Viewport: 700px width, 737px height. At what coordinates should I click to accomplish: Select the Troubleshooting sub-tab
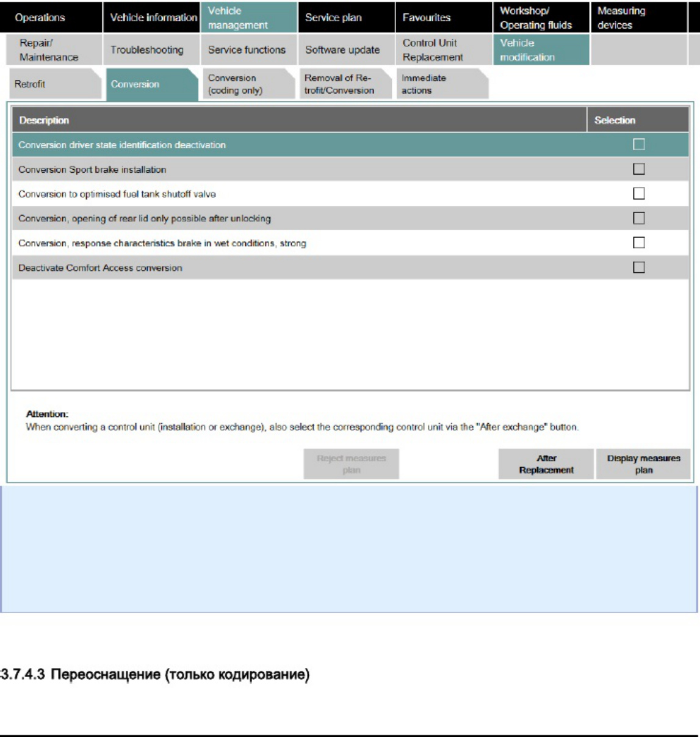point(151,50)
